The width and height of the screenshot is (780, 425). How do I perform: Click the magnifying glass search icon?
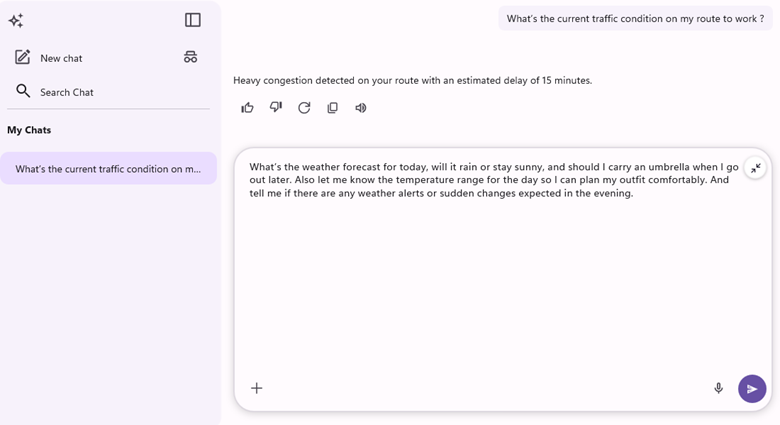click(x=23, y=91)
